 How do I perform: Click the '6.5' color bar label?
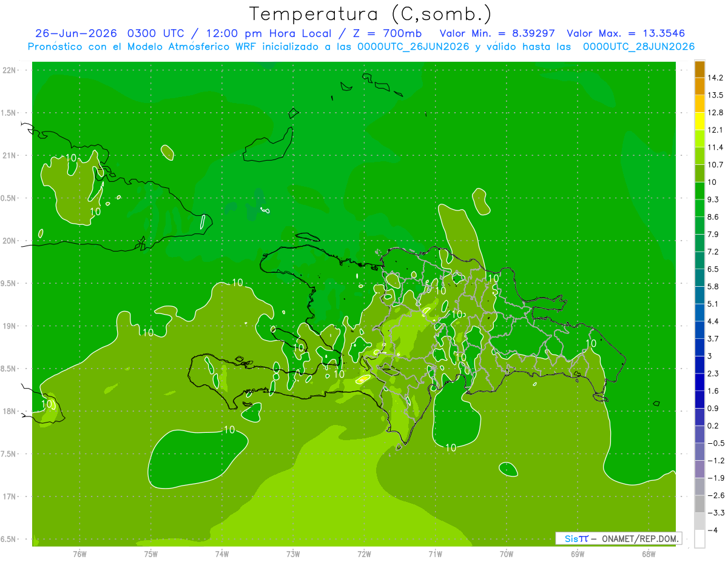coord(713,269)
